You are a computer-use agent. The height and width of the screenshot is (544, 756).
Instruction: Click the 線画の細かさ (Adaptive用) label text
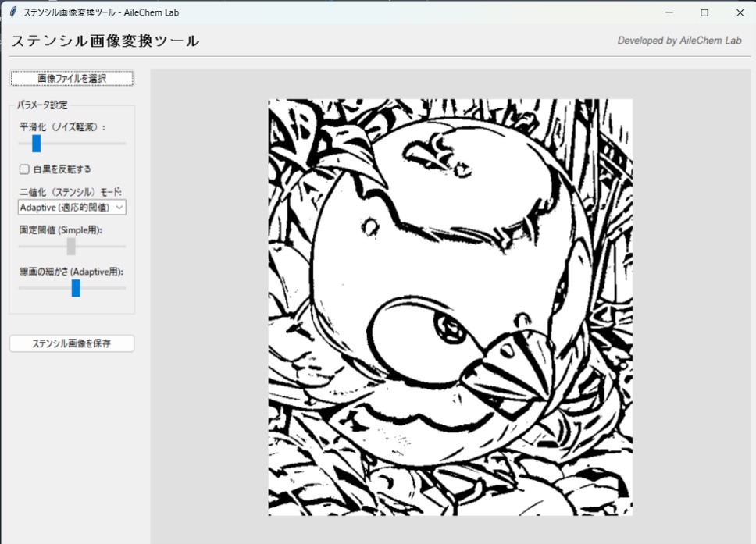71,272
